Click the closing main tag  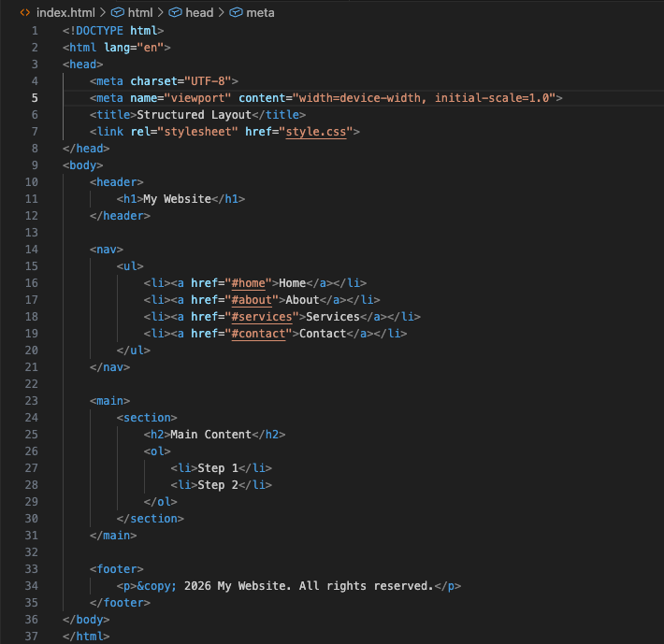pos(113,536)
